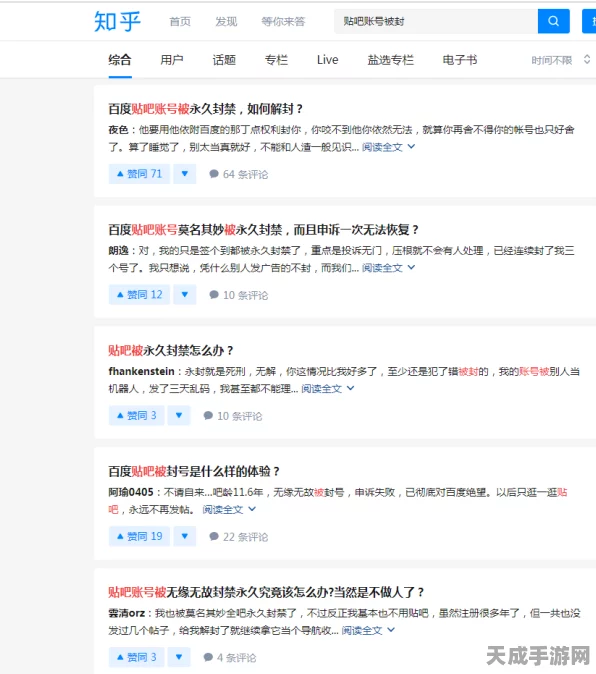Open the 4 条评论 comments

tap(229, 657)
